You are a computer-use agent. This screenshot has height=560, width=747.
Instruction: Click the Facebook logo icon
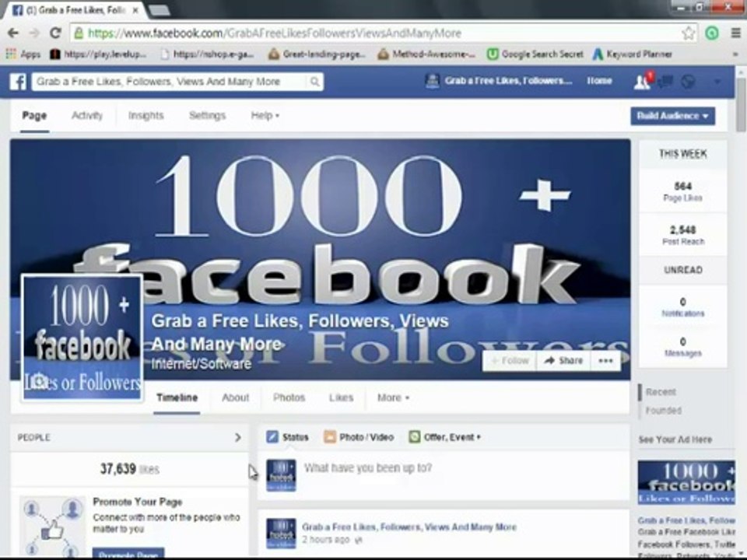[18, 82]
